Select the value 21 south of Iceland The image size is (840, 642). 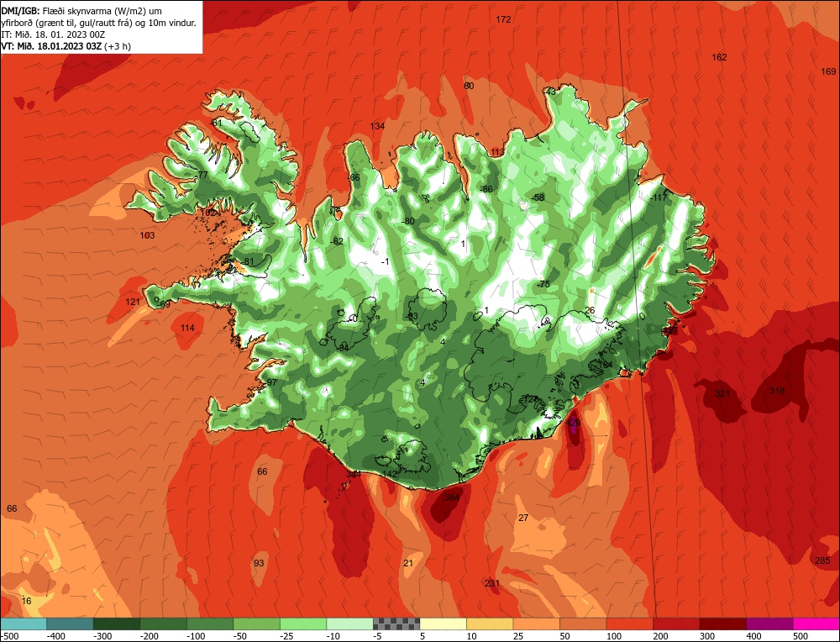408,563
